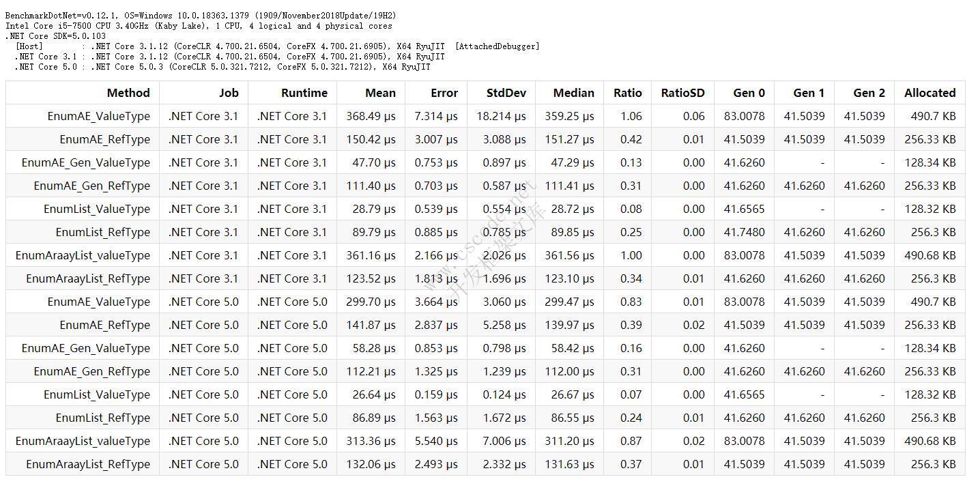Click the Gen 1 column header

pyautogui.click(x=809, y=93)
